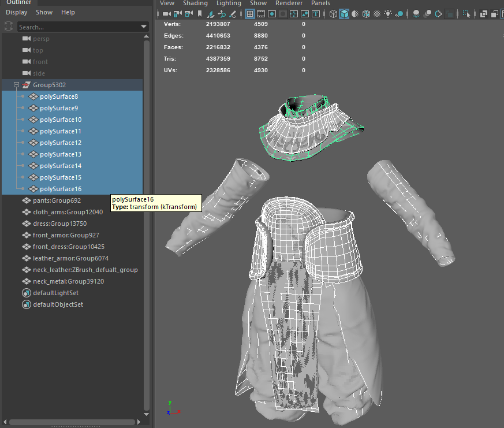Image resolution: width=504 pixels, height=428 pixels.
Task: Collapse the Group5302 tree node
Action: 17,85
